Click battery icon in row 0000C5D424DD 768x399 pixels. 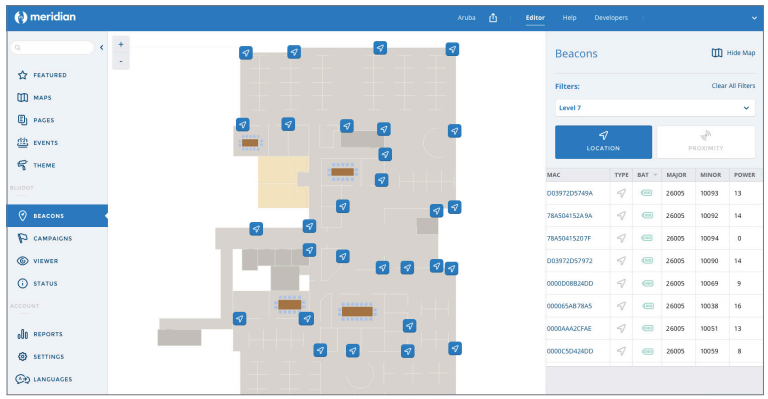tap(648, 351)
